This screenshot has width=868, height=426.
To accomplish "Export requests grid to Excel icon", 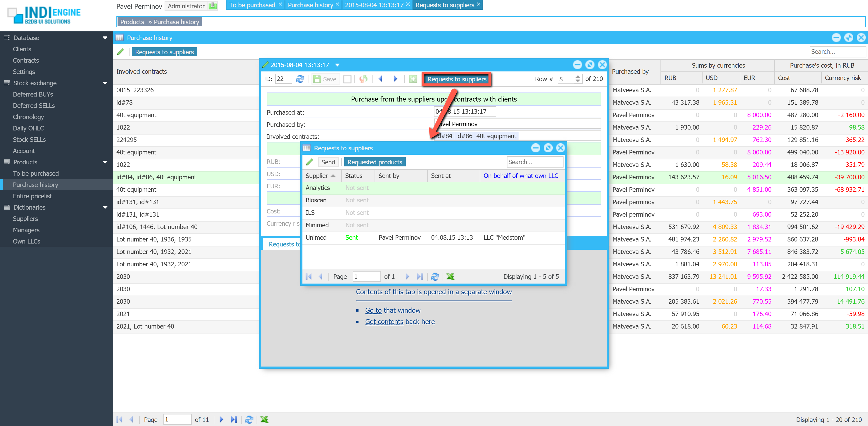I will 450,277.
